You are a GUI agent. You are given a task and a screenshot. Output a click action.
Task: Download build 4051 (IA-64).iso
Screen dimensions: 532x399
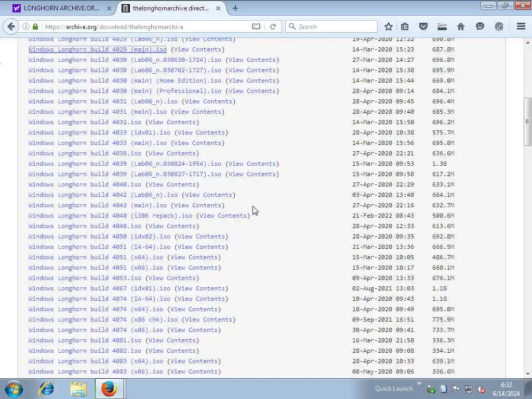(x=99, y=247)
